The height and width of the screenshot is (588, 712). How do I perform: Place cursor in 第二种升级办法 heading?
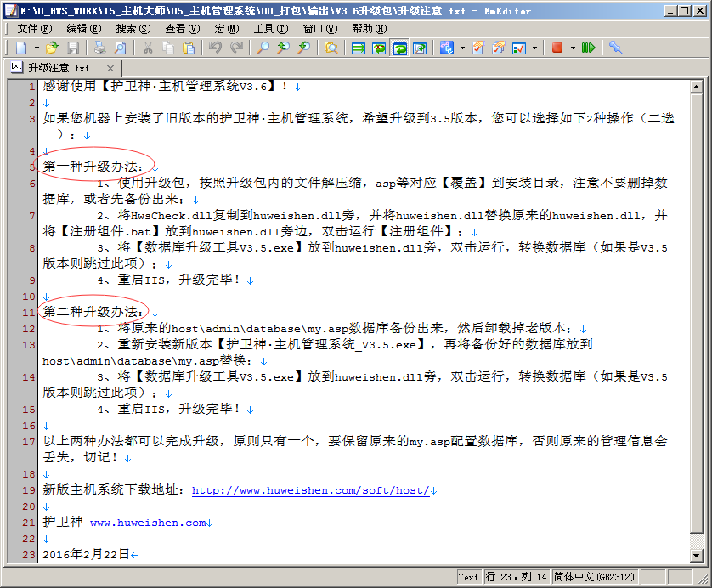pos(93,312)
